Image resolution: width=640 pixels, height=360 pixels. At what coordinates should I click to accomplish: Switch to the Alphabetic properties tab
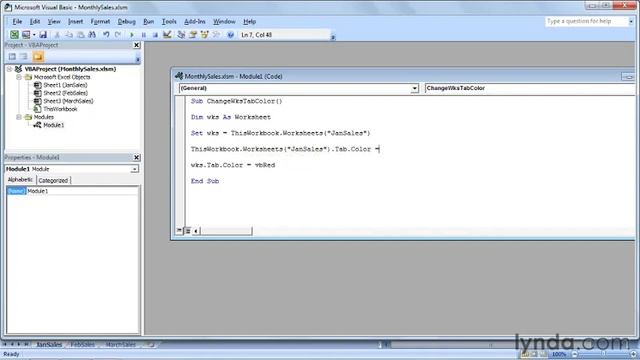(x=20, y=180)
